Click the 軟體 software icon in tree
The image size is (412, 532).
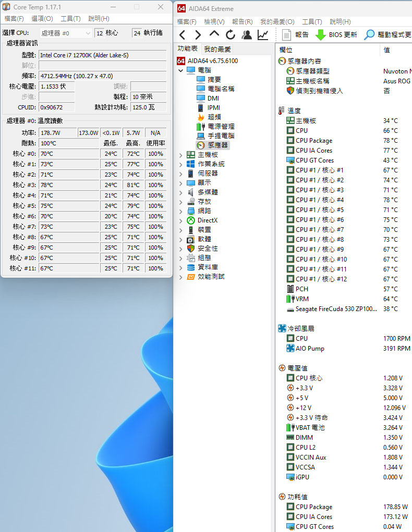(x=191, y=239)
